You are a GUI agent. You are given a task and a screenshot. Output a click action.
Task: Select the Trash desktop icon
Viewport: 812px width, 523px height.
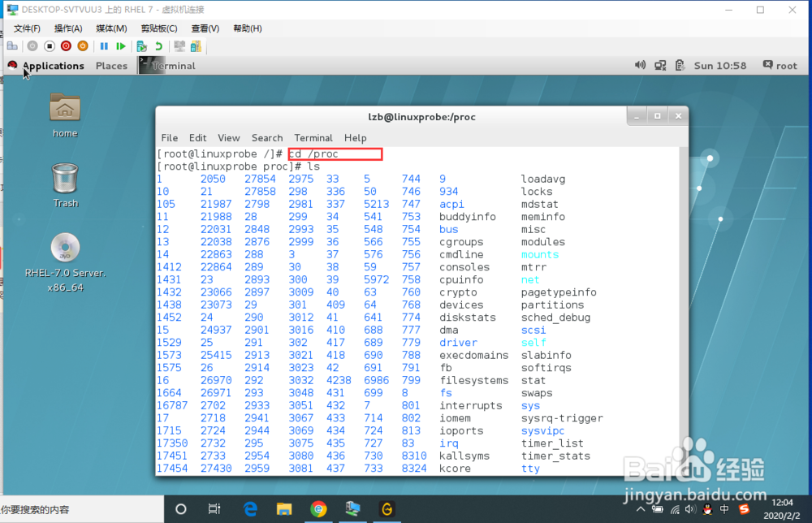tap(65, 185)
